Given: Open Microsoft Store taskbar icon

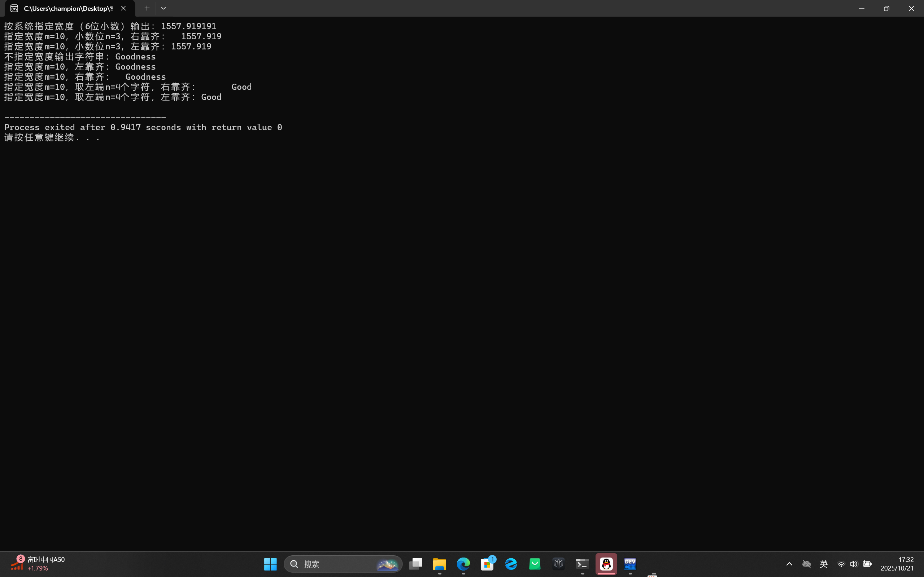Looking at the screenshot, I should click(487, 564).
